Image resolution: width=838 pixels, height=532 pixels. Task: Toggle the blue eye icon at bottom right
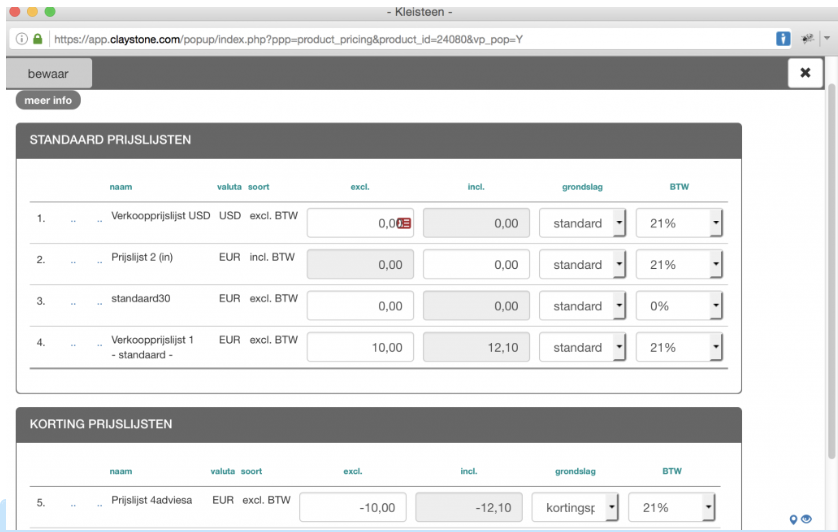point(807,519)
